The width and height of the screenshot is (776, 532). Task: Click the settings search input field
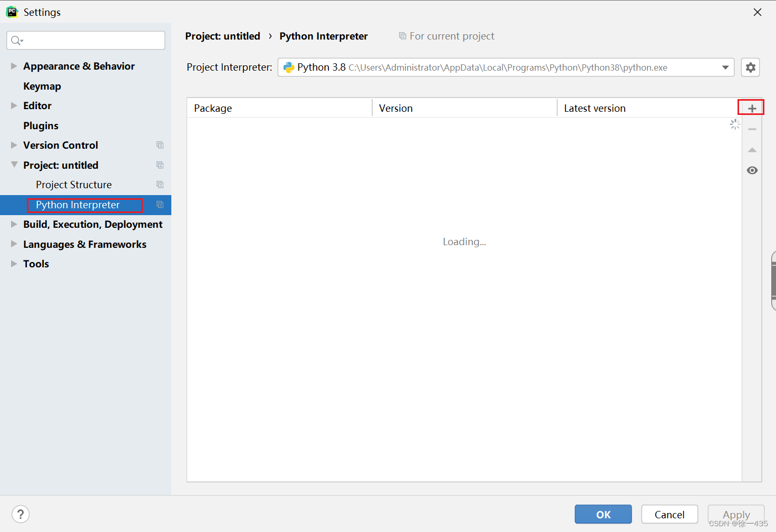point(85,41)
